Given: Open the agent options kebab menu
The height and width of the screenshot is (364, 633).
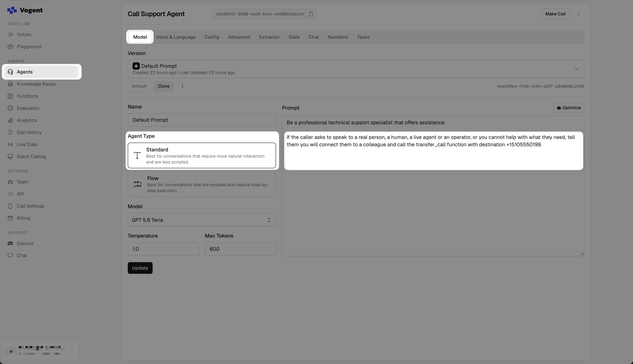Looking at the screenshot, I should 579,14.
